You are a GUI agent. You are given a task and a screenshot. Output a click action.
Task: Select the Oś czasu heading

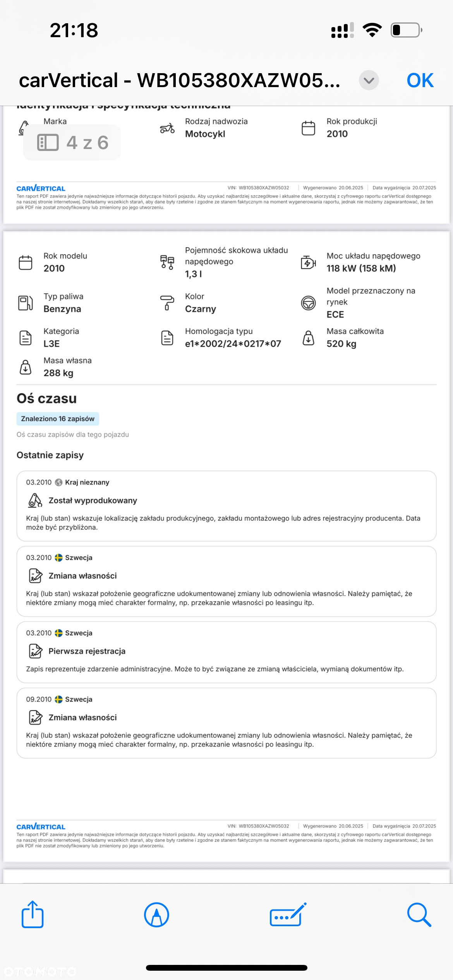[47, 399]
